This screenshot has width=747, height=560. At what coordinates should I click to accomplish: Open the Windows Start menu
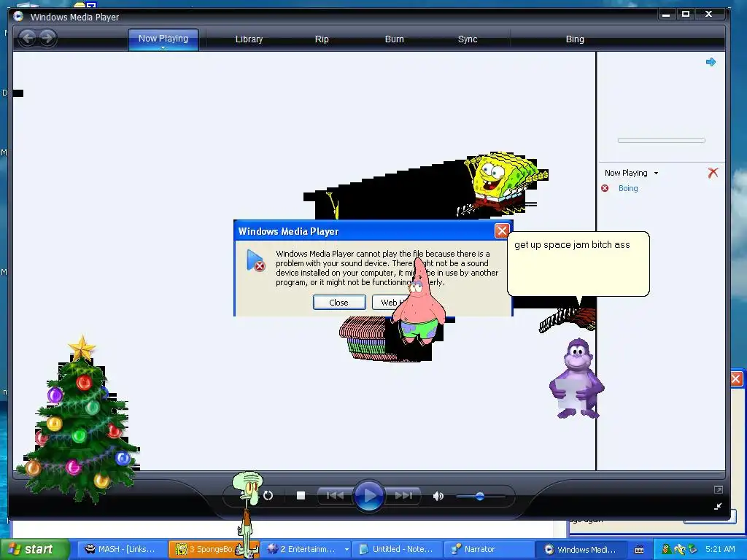34,549
